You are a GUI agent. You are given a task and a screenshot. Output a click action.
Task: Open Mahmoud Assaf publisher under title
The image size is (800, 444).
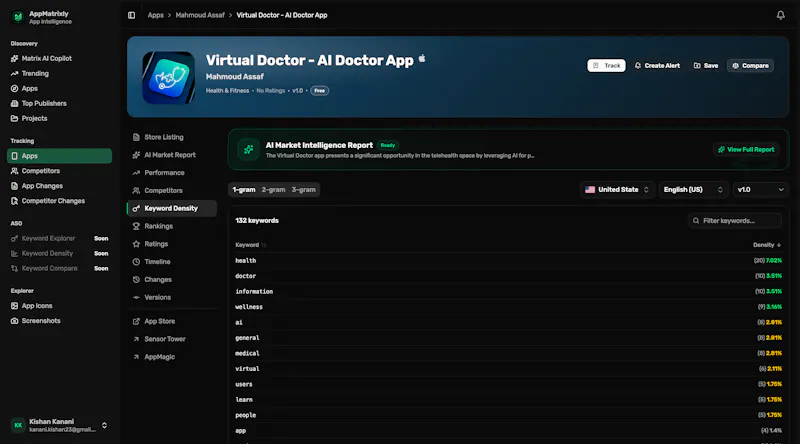tap(235, 77)
